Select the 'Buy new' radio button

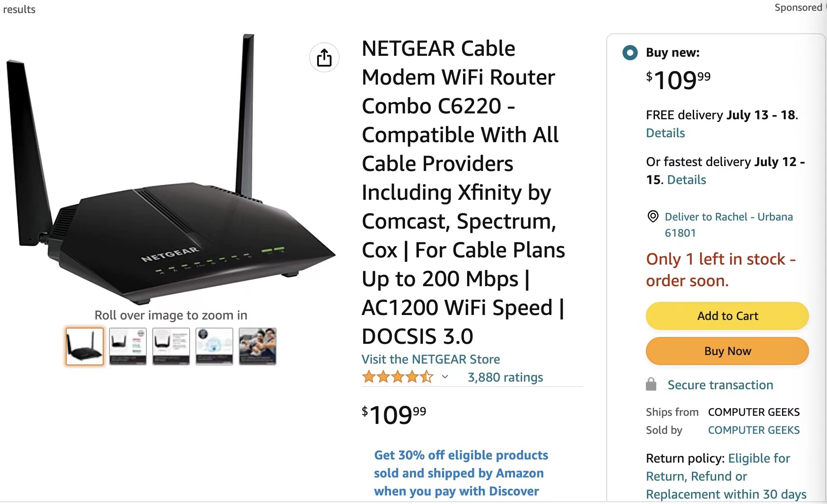coord(630,53)
